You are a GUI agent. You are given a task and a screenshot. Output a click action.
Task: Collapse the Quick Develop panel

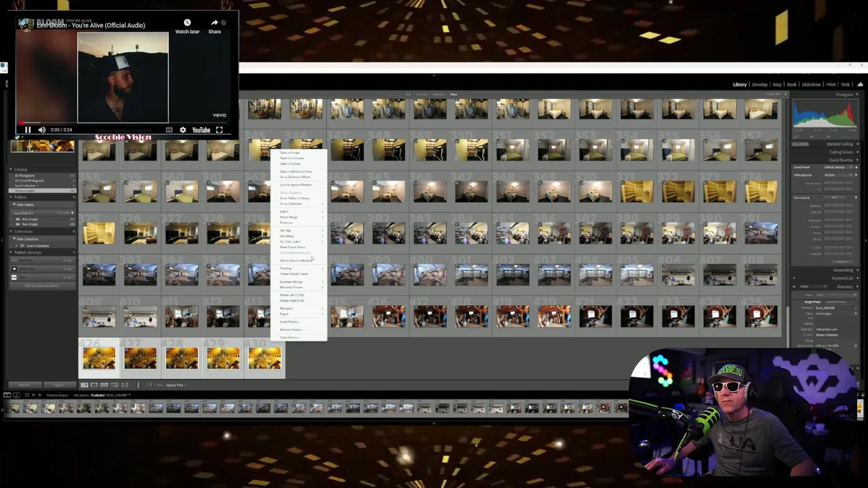coord(857,160)
